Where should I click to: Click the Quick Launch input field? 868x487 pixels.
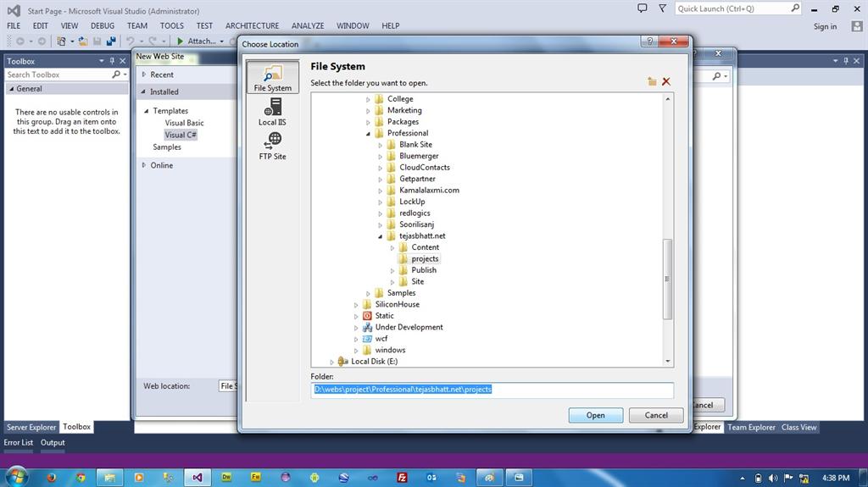(x=732, y=8)
